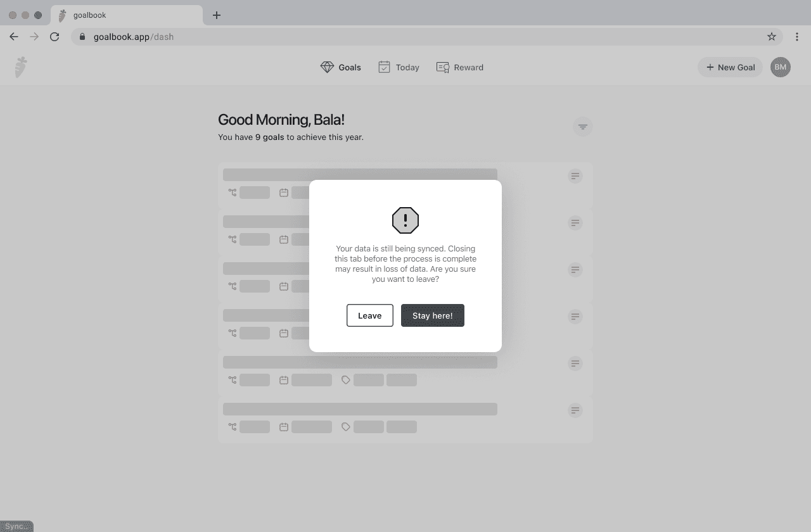Screen dimensions: 811x532
Task: Click the Sync status indicator bottom left
Action: [x=16, y=526]
